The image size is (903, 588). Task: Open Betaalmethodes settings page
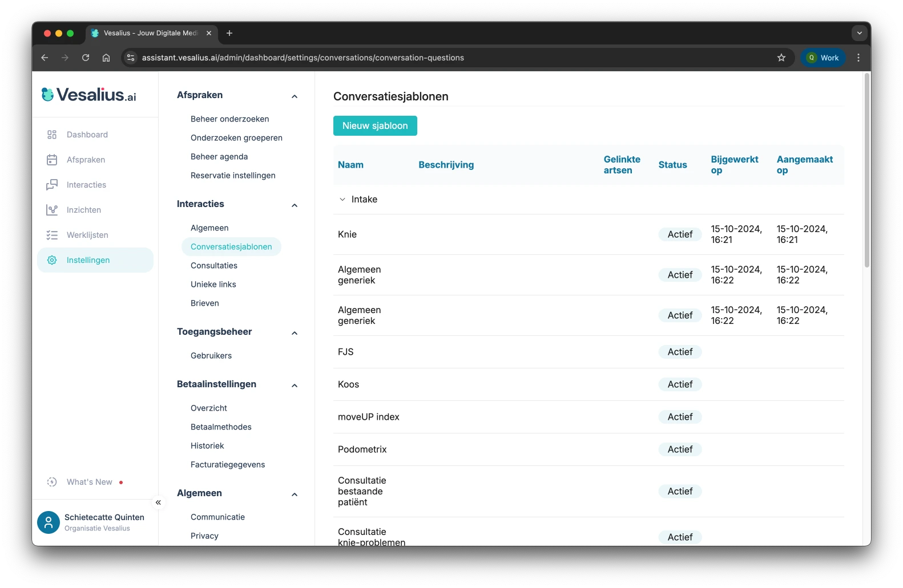[x=221, y=427]
